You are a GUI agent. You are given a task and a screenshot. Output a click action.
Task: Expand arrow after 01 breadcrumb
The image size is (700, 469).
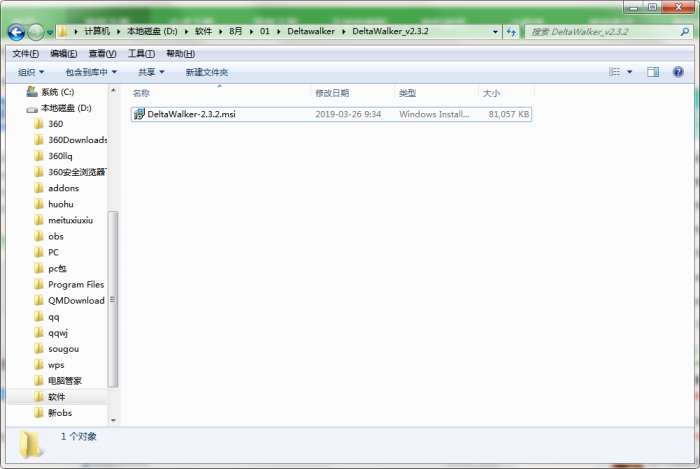(x=279, y=32)
